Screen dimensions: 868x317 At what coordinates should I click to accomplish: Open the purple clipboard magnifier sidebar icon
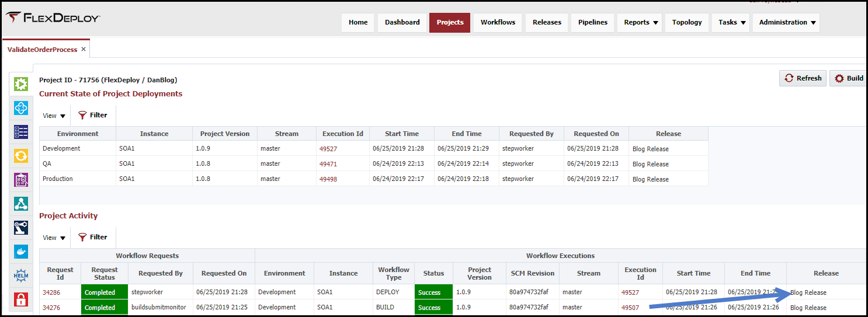point(21,180)
